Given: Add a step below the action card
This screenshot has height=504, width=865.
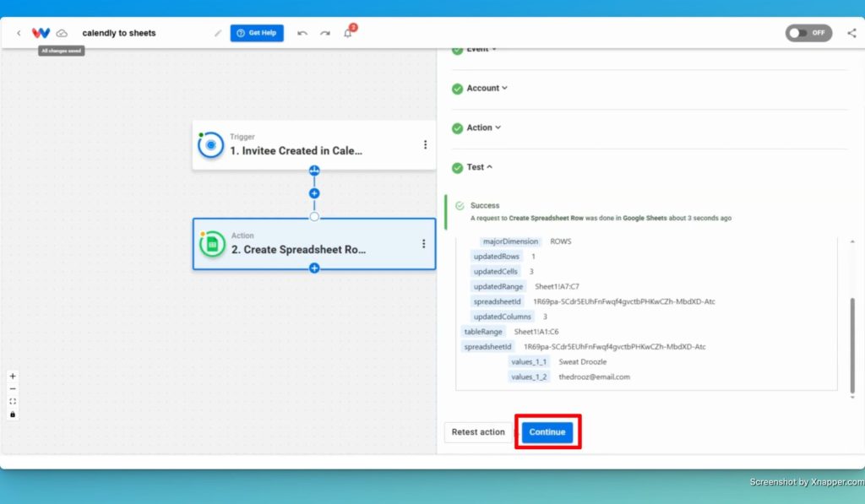Looking at the screenshot, I should coord(314,268).
